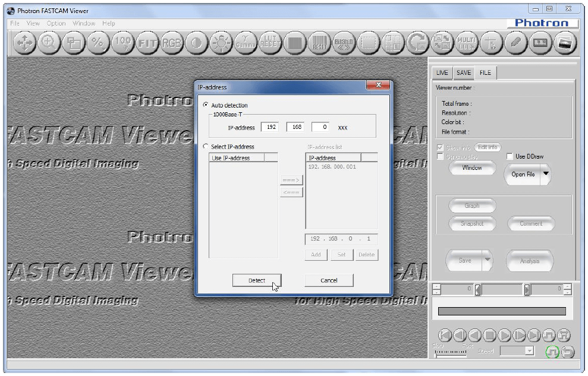Image resolution: width=588 pixels, height=376 pixels.
Task: Click the vertical stripes icon left of RESET
Action: [x=294, y=43]
